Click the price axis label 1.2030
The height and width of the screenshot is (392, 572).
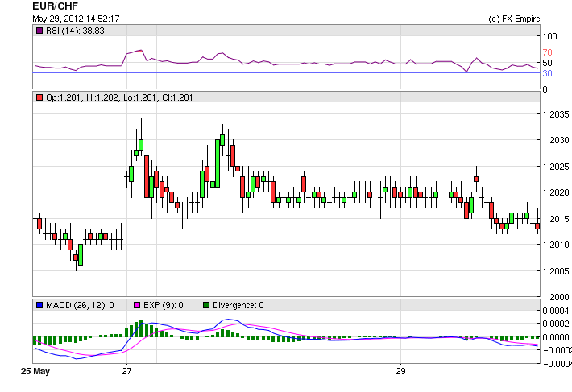pos(556,140)
